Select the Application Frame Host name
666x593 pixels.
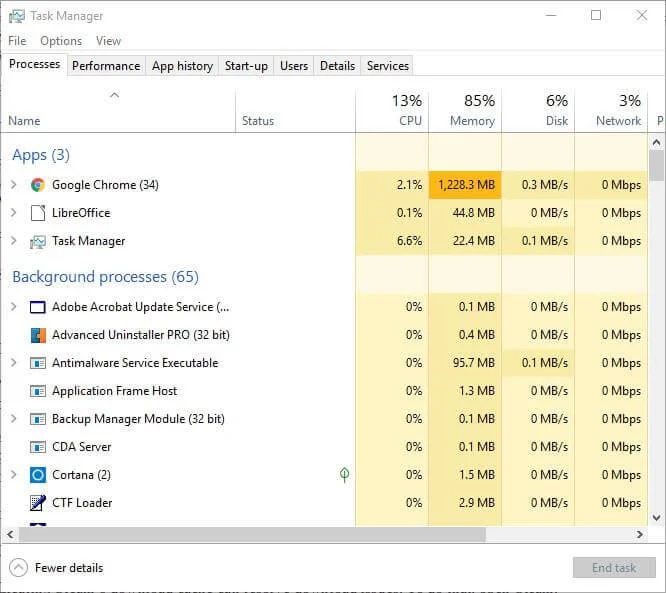(115, 391)
